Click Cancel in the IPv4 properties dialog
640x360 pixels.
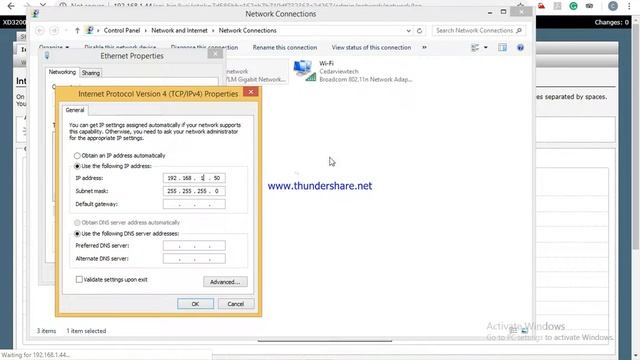point(236,304)
